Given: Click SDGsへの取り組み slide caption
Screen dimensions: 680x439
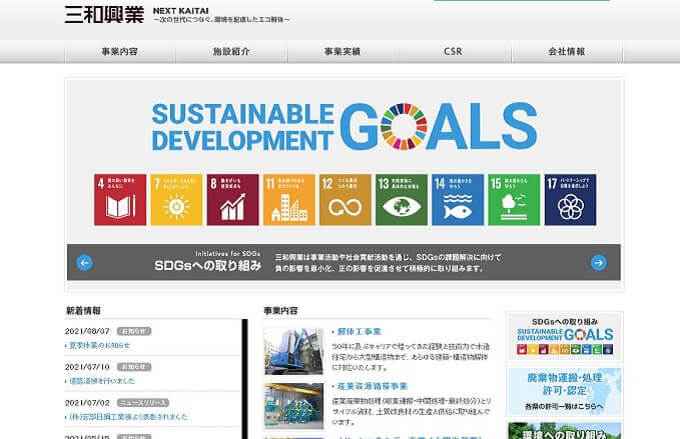Looking at the screenshot, I should pos(208,265).
